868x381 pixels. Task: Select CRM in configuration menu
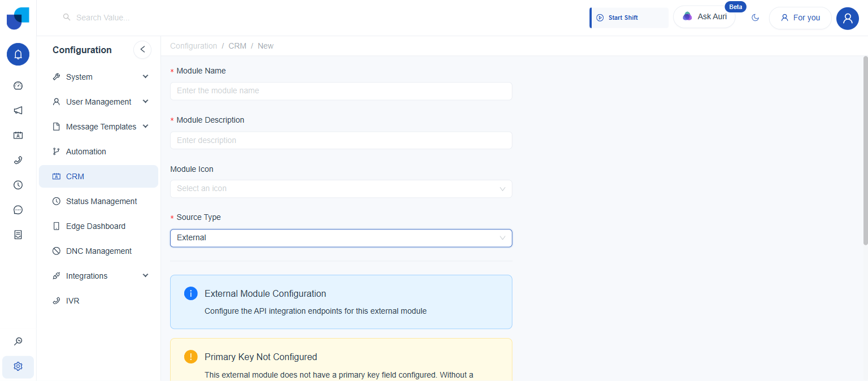pyautogui.click(x=98, y=176)
